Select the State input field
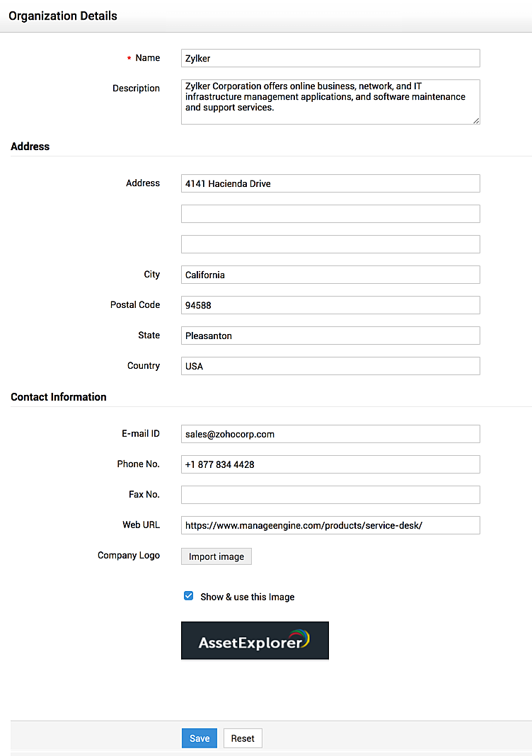This screenshot has height=756, width=532. coord(330,336)
